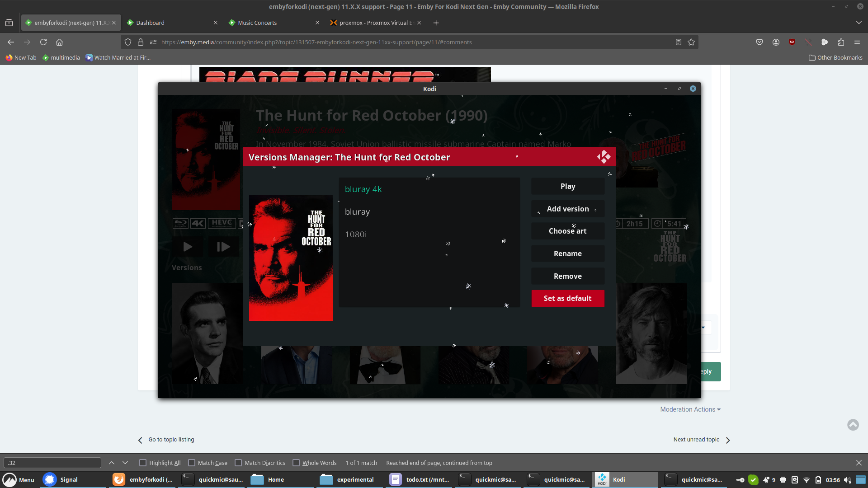The image size is (868, 488).
Task: Click the find-in-page search field
Action: (x=52, y=463)
